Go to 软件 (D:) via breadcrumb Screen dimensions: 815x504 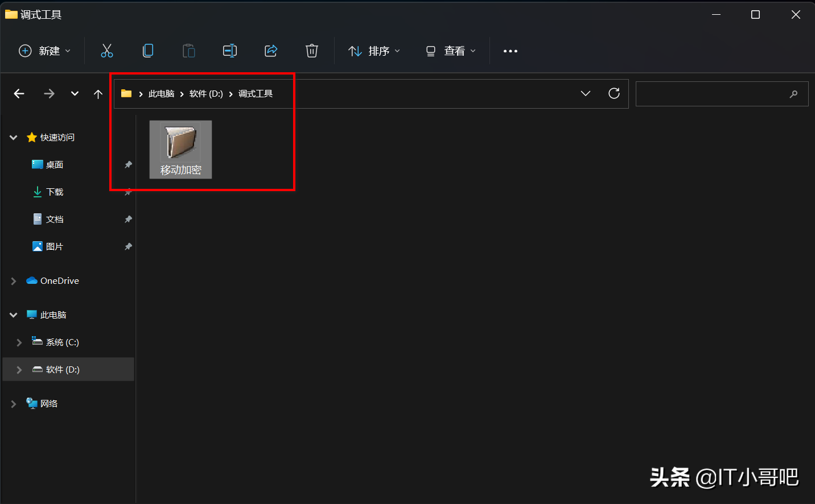(206, 93)
